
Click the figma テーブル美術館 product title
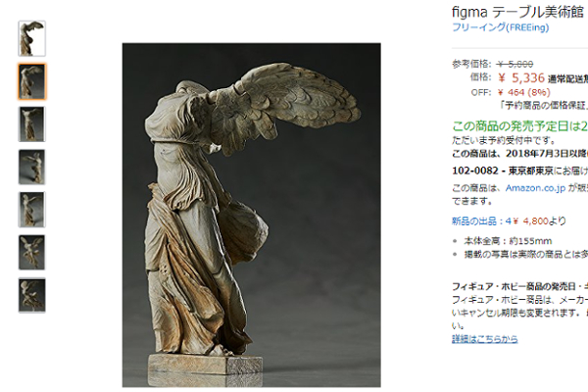point(517,13)
